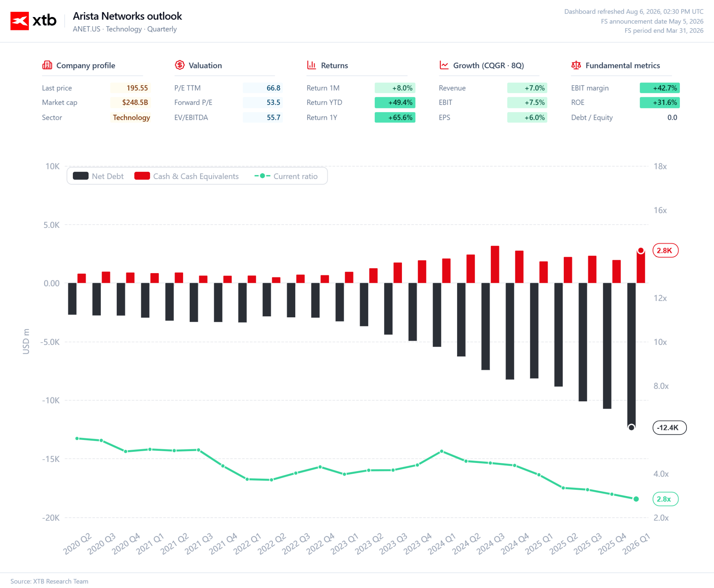Click the ANET.US · Technology · Quarterly subtitle

click(x=125, y=29)
